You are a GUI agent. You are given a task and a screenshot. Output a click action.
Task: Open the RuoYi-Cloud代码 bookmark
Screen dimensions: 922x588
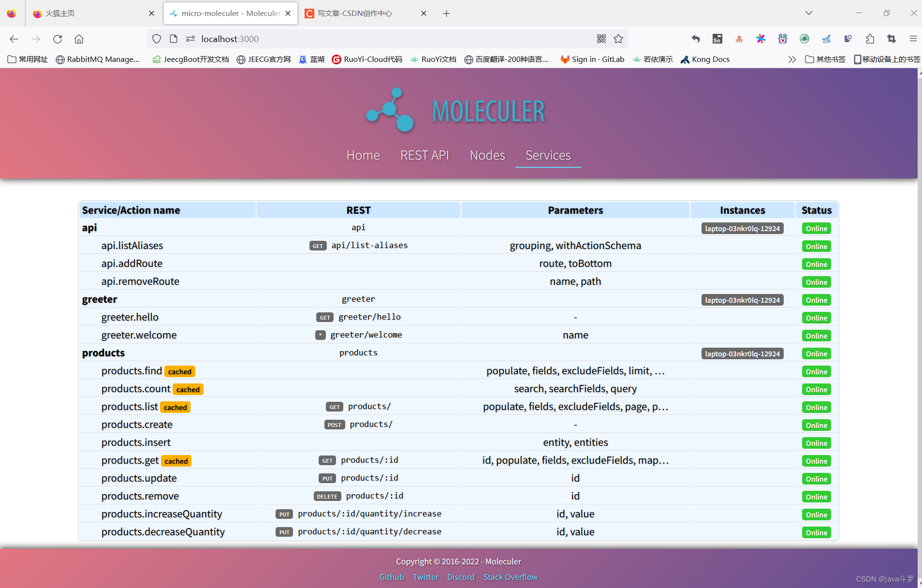(x=367, y=59)
